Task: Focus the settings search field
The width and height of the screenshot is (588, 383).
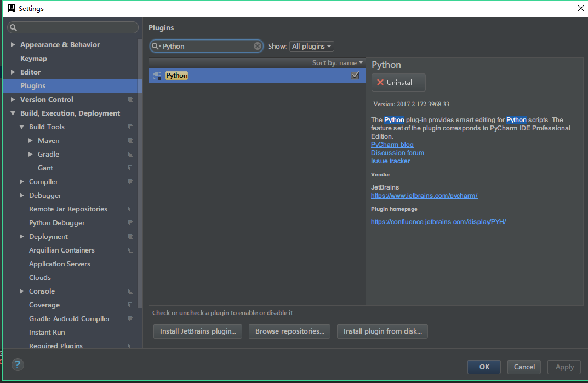Action: [73, 27]
